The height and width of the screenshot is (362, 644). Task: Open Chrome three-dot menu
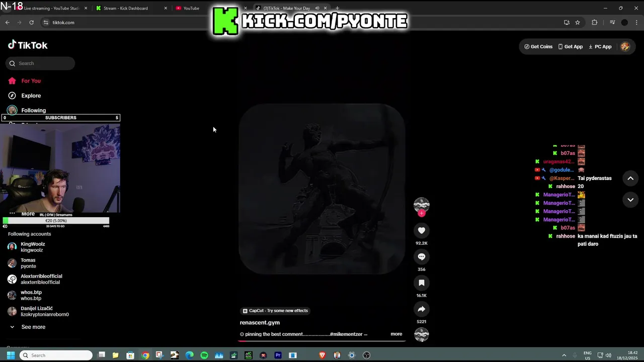coord(636,23)
